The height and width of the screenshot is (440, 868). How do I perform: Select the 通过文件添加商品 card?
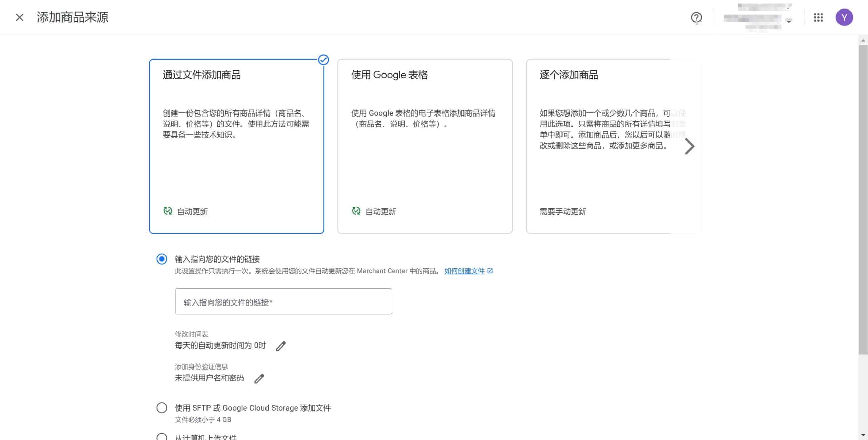237,146
